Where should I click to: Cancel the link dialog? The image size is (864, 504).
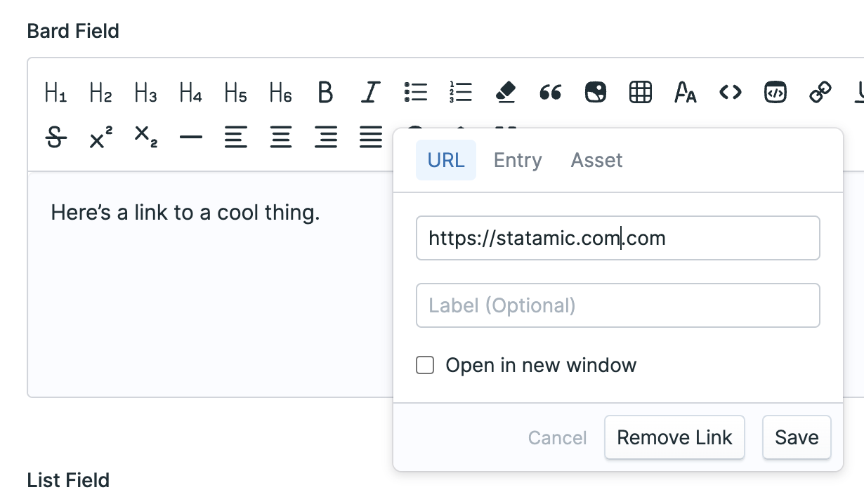click(x=557, y=438)
